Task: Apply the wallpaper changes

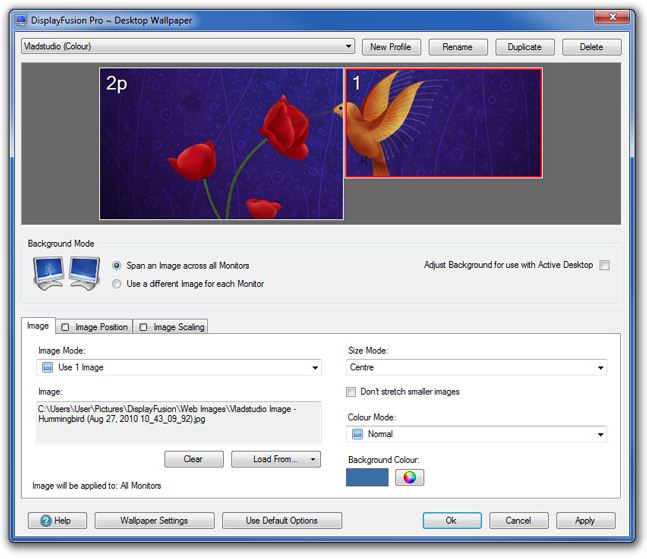Action: tap(586, 521)
